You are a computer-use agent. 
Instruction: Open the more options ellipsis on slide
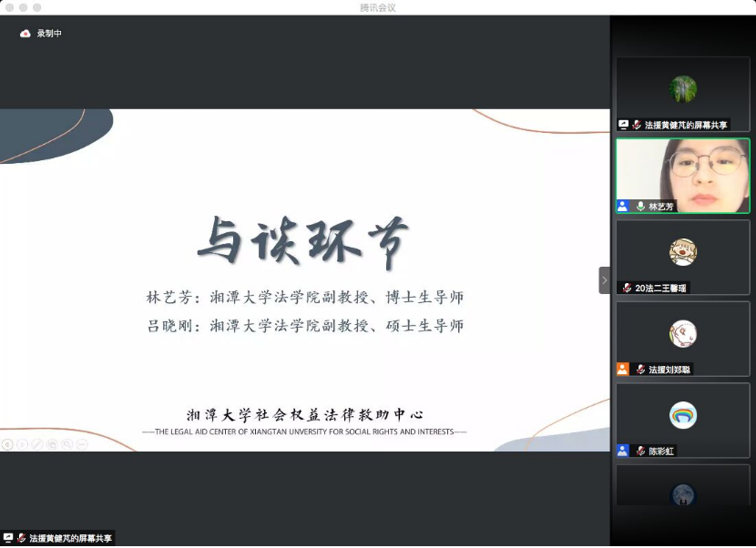pos(81,444)
